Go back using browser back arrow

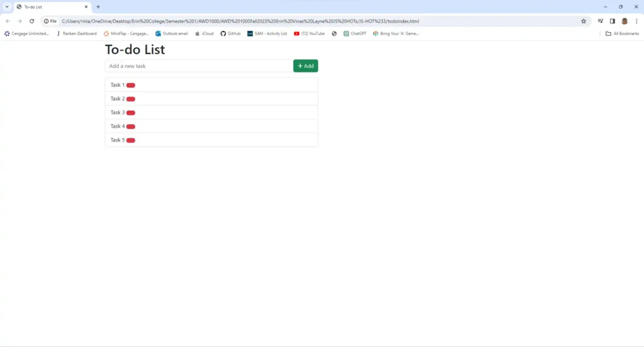[8, 21]
